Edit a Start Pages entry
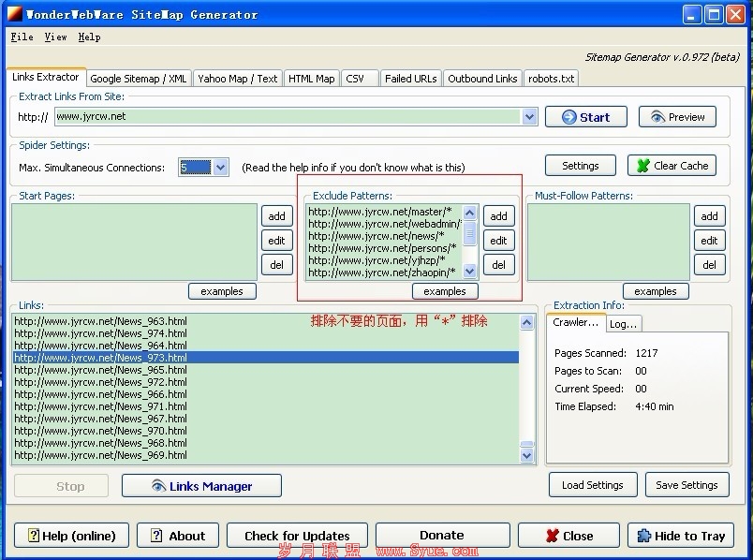 pyautogui.click(x=276, y=241)
